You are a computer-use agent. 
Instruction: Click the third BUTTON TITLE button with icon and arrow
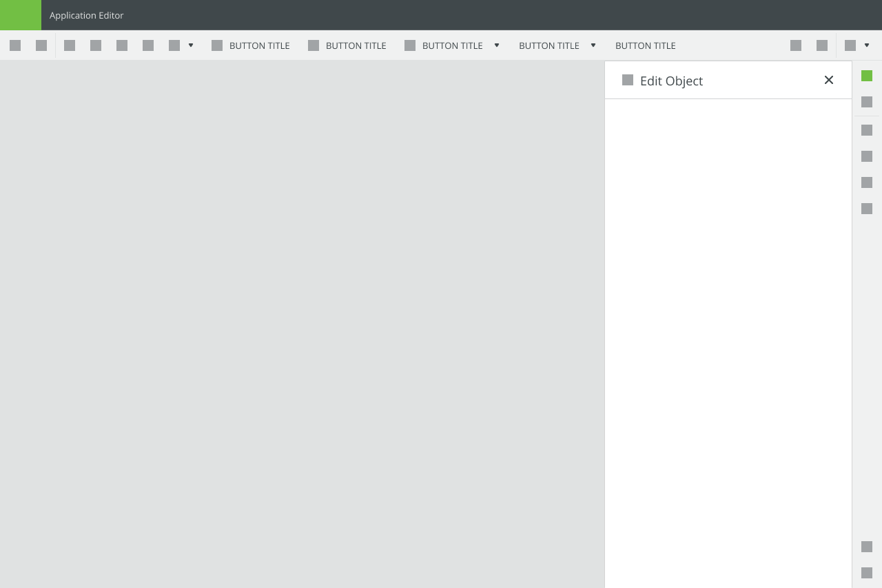[444, 45]
